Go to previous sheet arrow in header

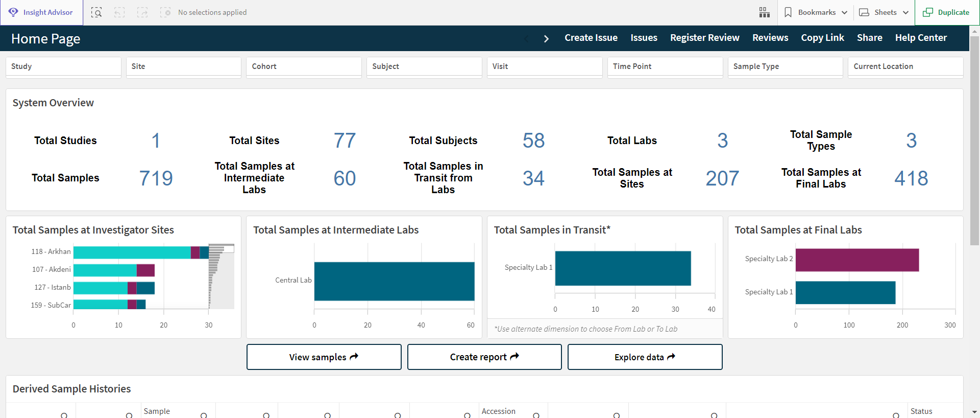tap(527, 38)
